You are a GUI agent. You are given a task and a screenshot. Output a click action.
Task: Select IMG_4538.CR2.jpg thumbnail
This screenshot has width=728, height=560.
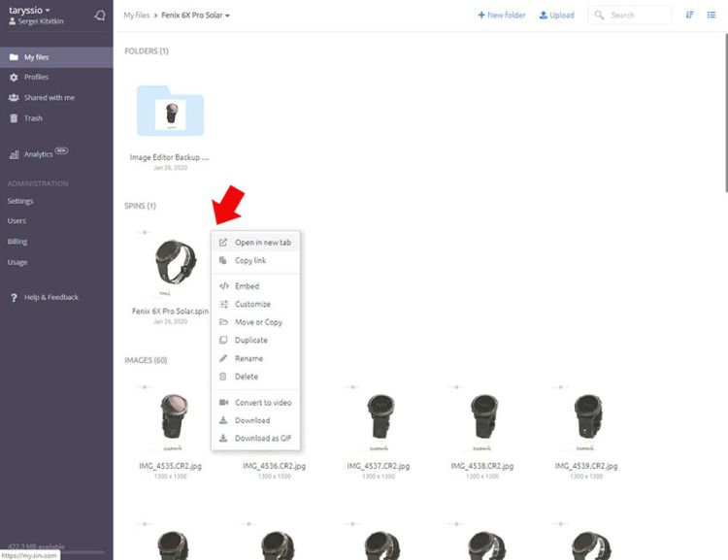[x=484, y=416]
